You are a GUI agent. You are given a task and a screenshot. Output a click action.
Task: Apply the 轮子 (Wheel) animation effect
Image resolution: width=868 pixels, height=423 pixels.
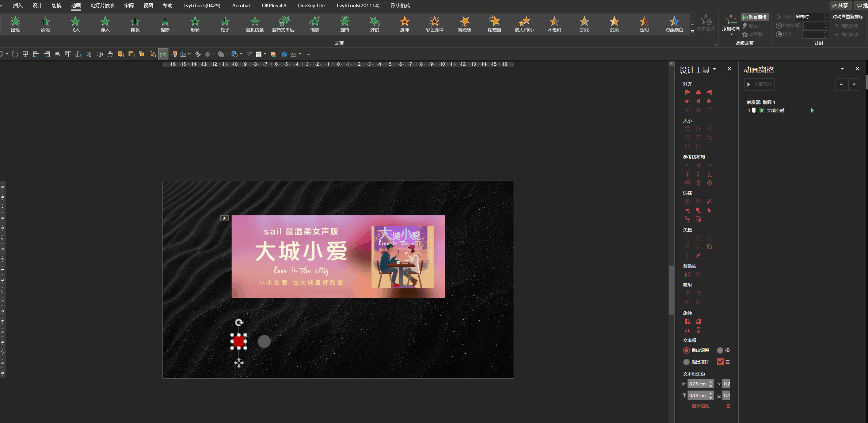point(225,24)
